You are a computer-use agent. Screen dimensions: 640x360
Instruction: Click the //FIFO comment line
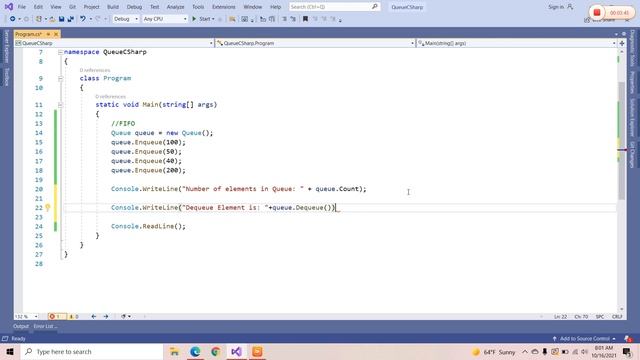coord(123,123)
